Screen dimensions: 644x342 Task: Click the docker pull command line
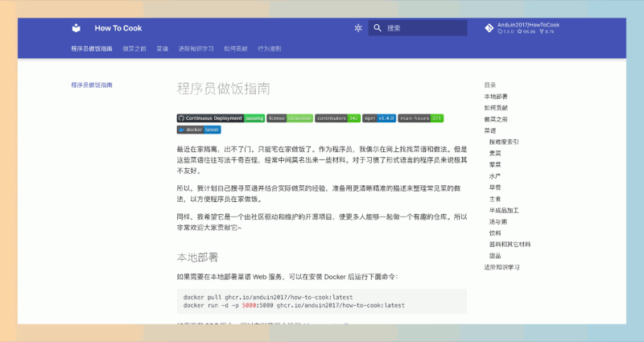(x=268, y=297)
